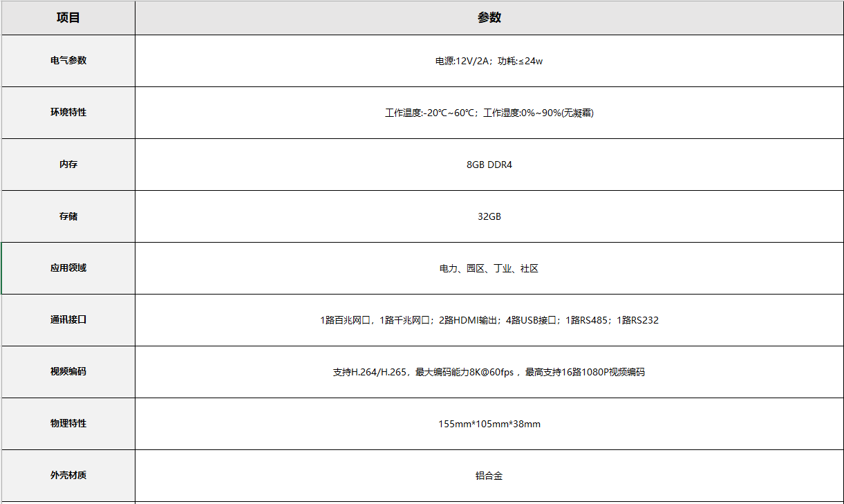Screen dimensions: 844x504
Task: Click the 参数 header cell
Action: pos(489,18)
